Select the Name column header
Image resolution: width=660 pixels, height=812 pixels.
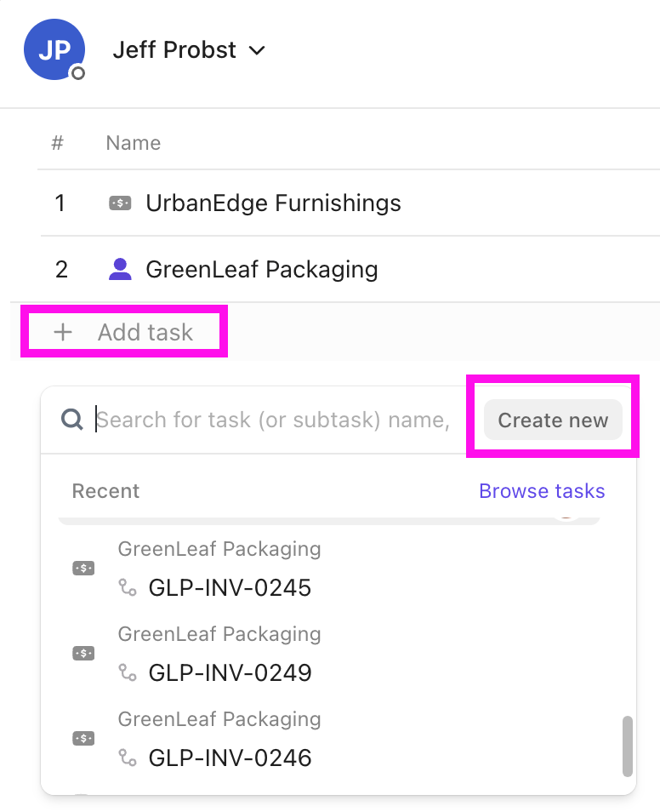point(133,142)
